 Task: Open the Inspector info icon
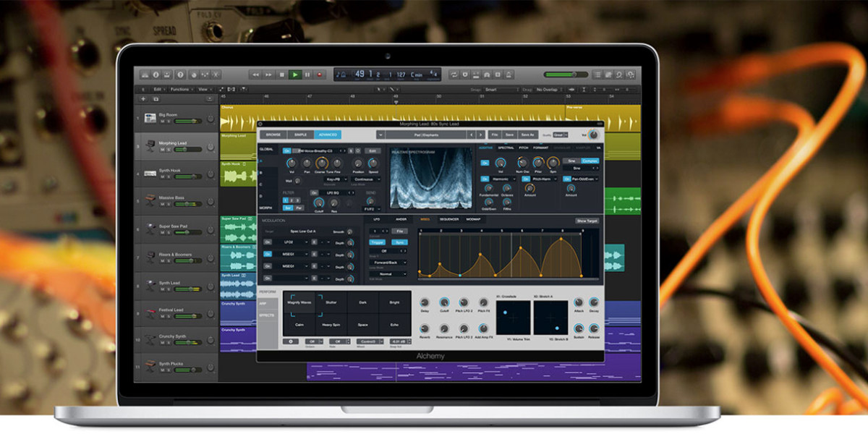[x=156, y=75]
